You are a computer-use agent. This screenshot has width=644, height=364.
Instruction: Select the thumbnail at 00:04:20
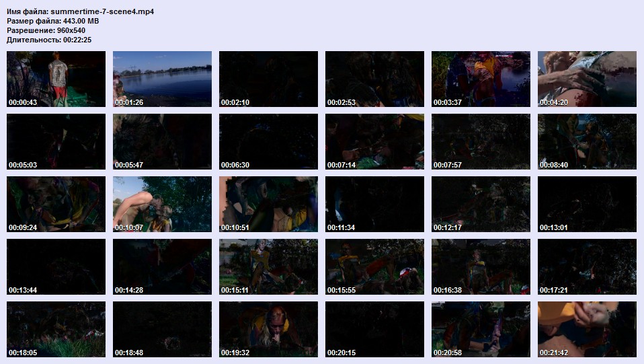(x=587, y=79)
